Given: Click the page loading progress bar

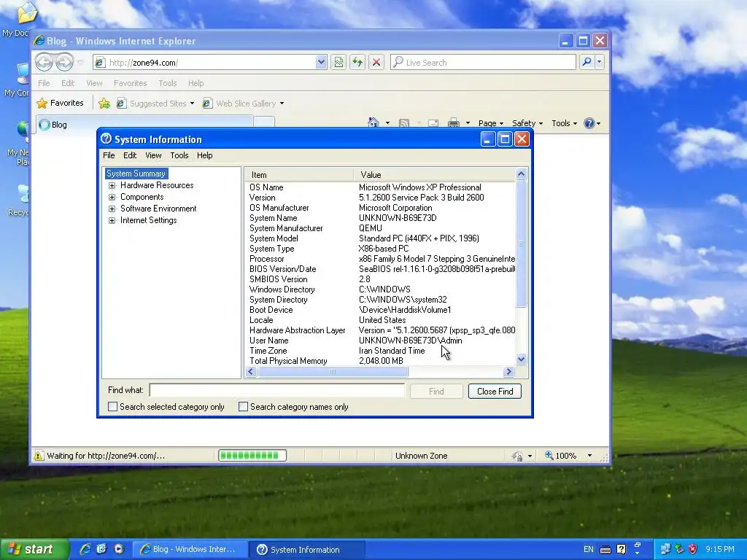Looking at the screenshot, I should click(252, 456).
